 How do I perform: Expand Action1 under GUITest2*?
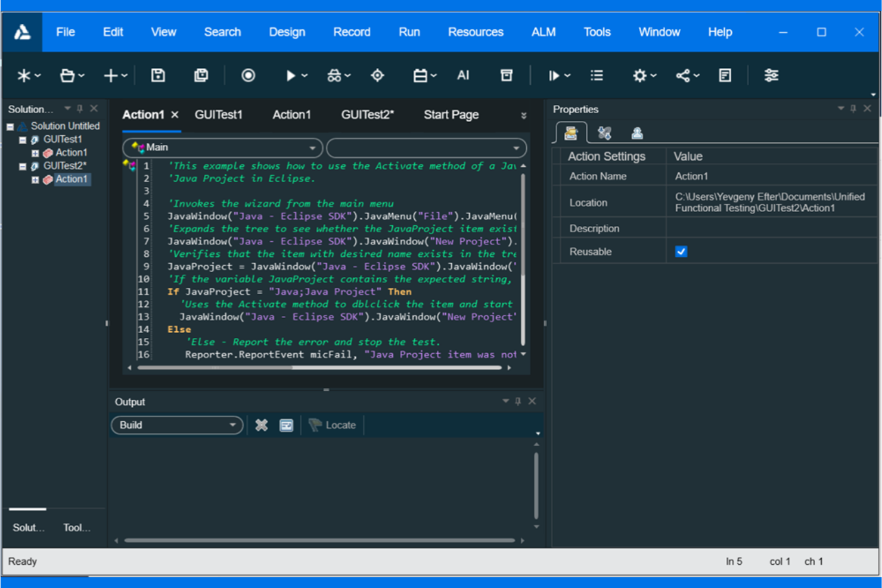[35, 179]
